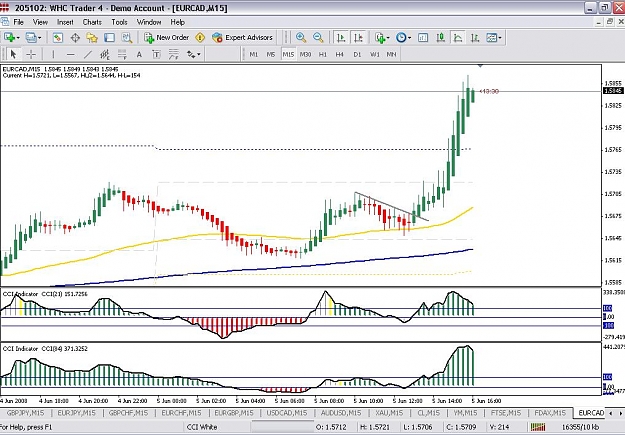Switch to M5 timeframe
Screen dimensions: 625x435
pyautogui.click(x=271, y=54)
